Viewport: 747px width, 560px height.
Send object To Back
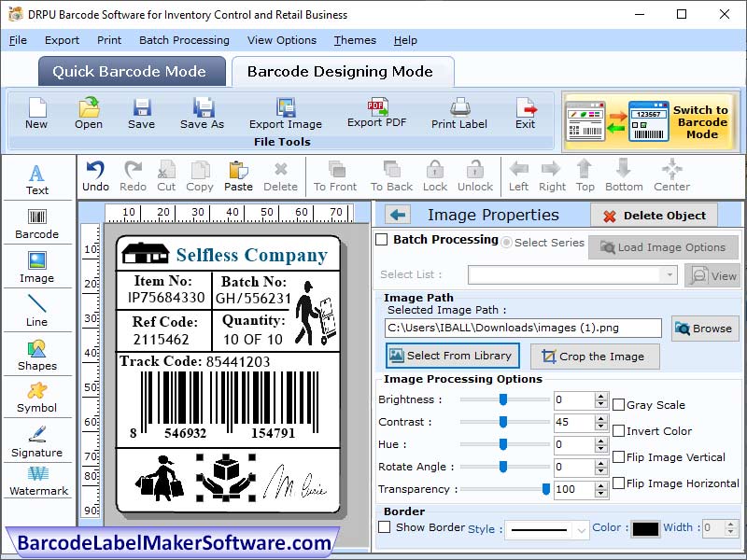pos(391,176)
